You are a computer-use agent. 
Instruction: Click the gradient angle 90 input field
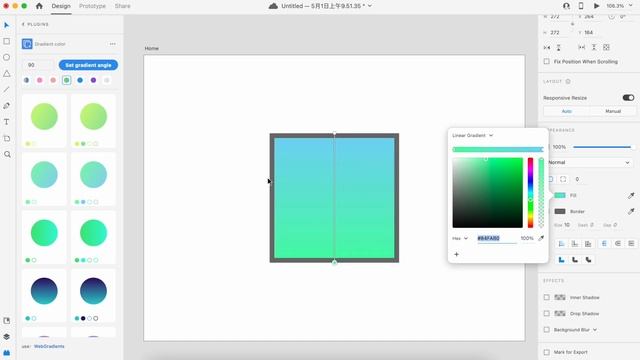pos(39,65)
